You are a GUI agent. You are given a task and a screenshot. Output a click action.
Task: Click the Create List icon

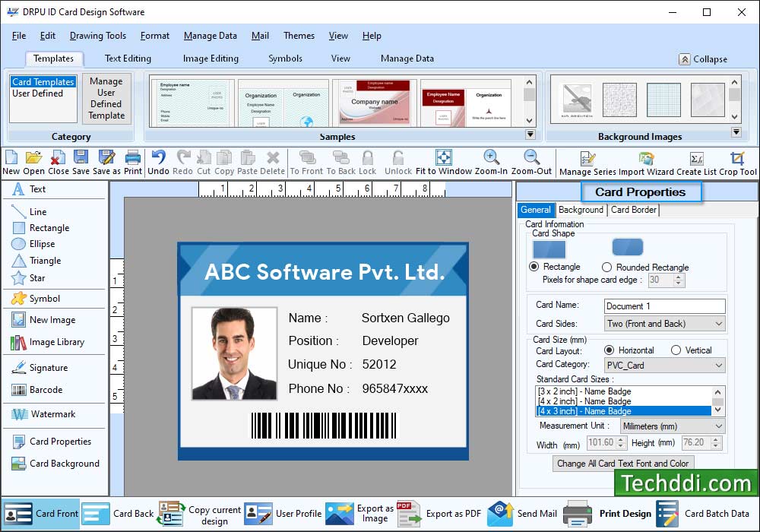[696, 158]
